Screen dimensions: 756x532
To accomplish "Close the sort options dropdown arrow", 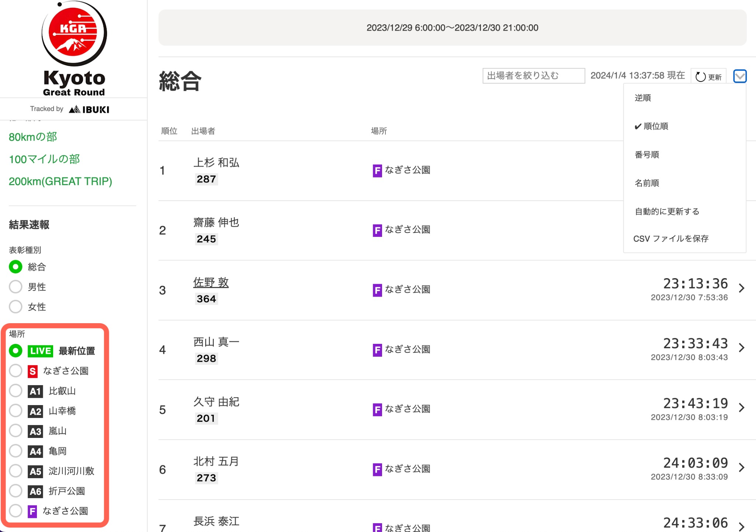I will click(740, 76).
